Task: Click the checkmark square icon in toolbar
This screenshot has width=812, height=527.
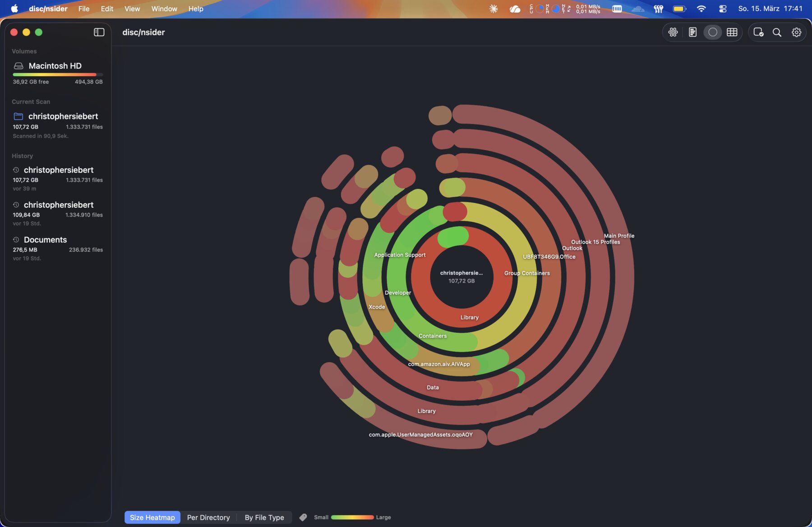Action: (x=758, y=32)
